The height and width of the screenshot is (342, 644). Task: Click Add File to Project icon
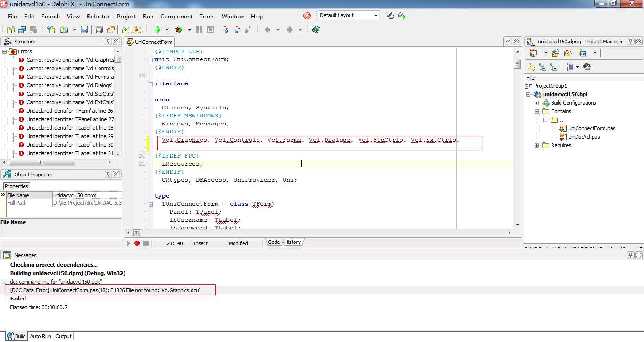click(126, 30)
